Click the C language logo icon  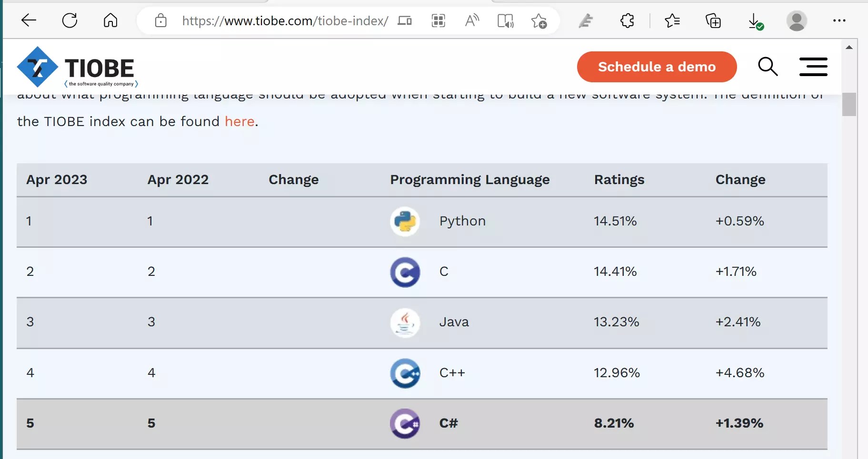404,272
